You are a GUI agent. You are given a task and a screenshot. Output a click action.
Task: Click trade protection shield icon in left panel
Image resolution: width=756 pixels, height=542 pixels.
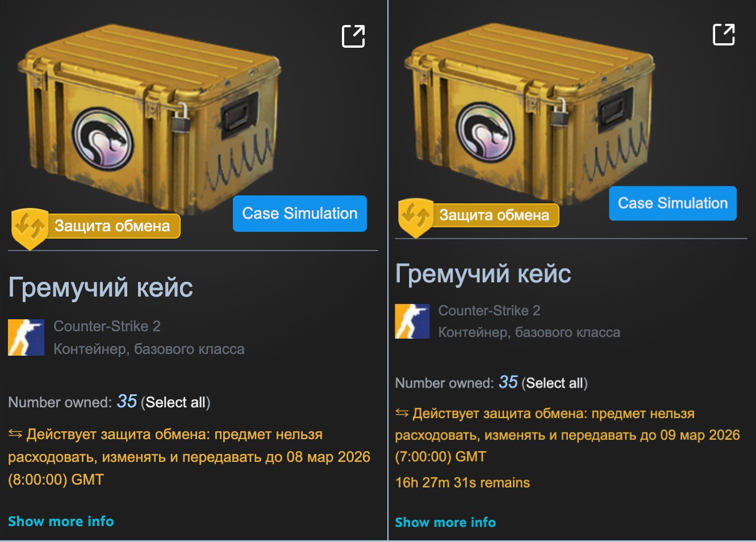pyautogui.click(x=30, y=228)
